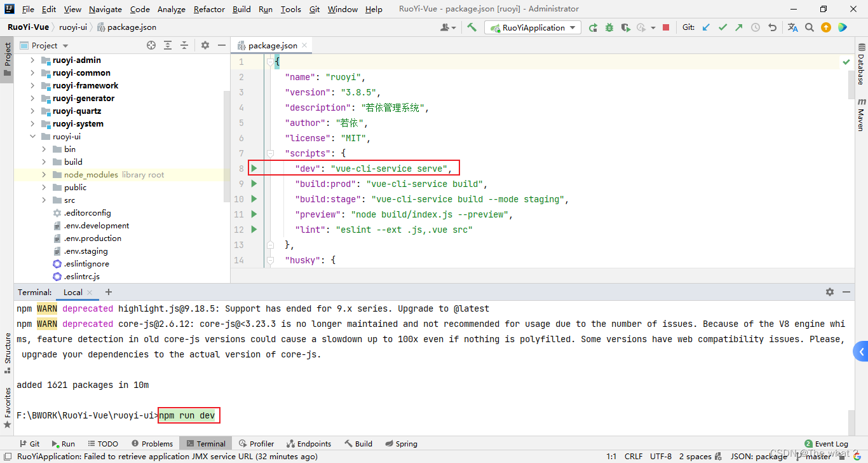Open the Spring tool window

pos(400,444)
